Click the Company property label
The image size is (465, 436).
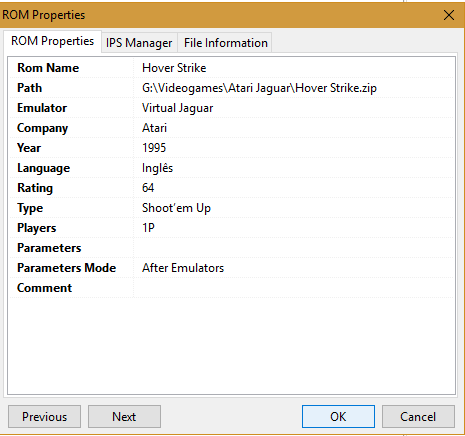coord(42,128)
